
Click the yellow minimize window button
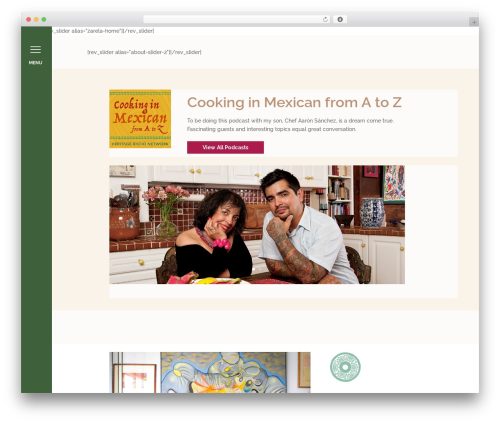36,19
